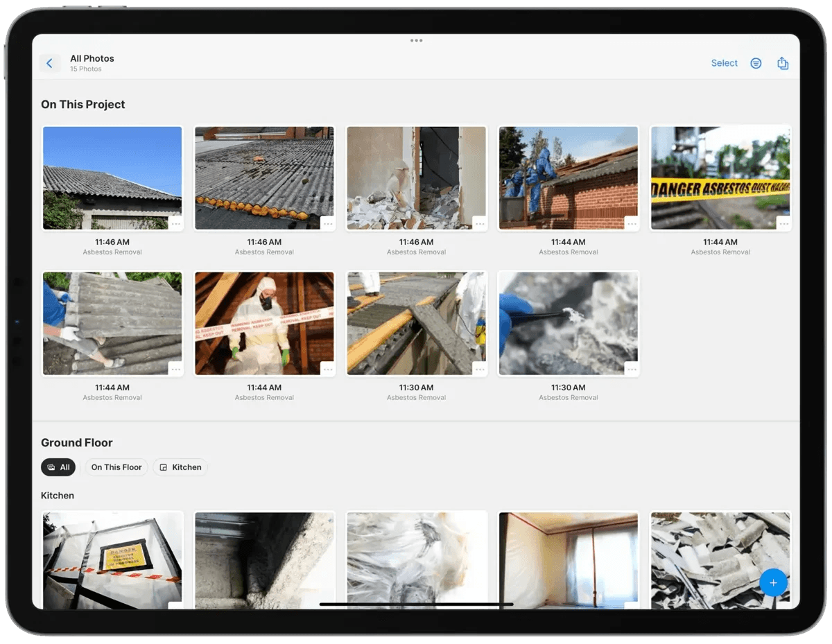Go back using the blue chevron button

pyautogui.click(x=49, y=63)
